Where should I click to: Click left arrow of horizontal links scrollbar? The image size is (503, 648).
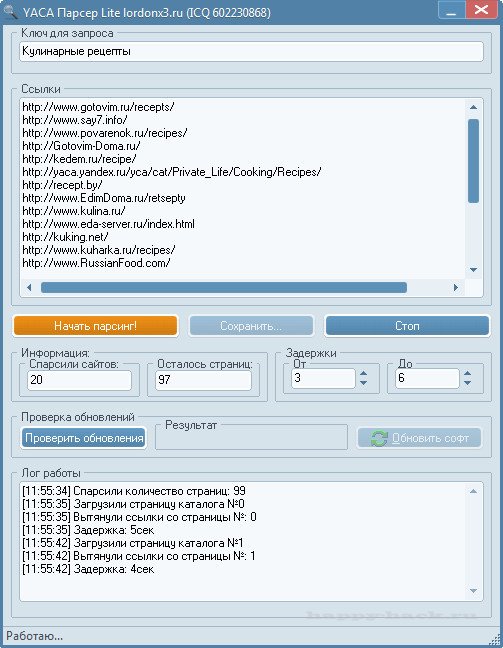tap(29, 287)
